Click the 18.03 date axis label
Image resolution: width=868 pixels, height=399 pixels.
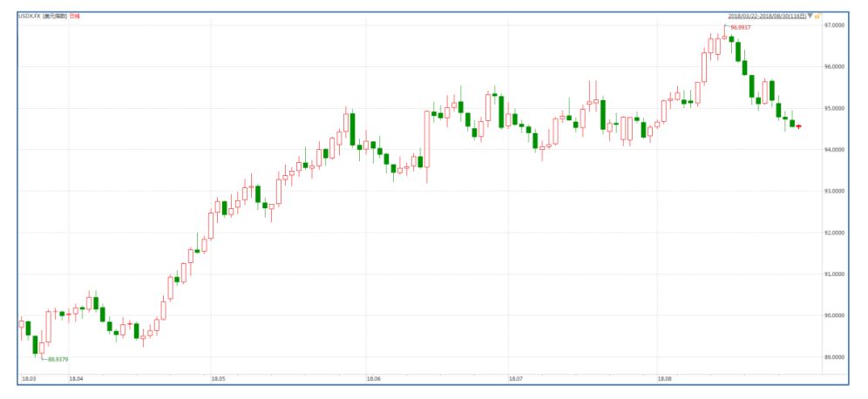pyautogui.click(x=28, y=379)
